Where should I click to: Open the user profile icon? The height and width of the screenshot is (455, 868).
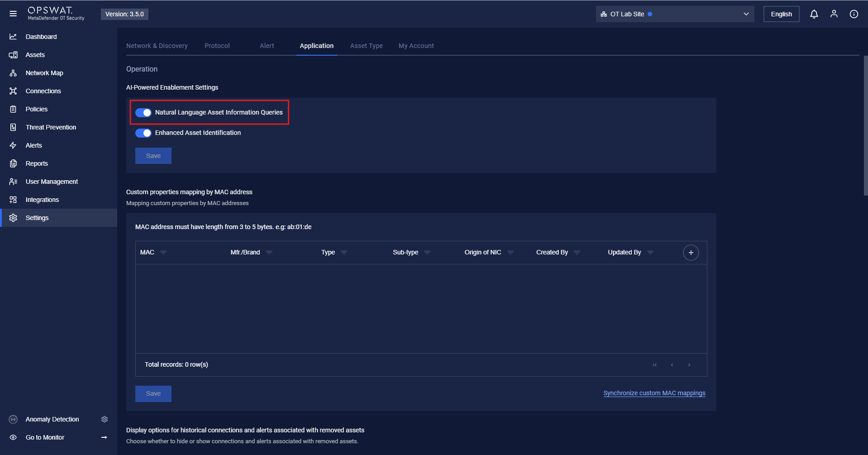(x=834, y=14)
